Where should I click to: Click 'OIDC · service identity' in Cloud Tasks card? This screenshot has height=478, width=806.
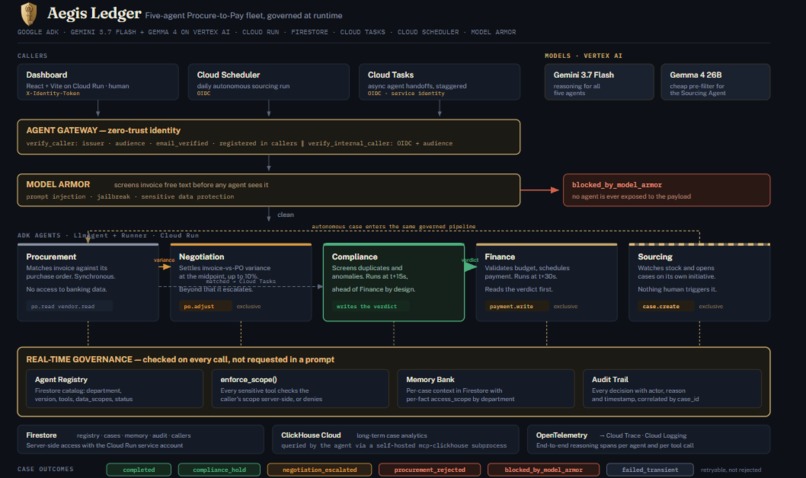click(x=406, y=94)
